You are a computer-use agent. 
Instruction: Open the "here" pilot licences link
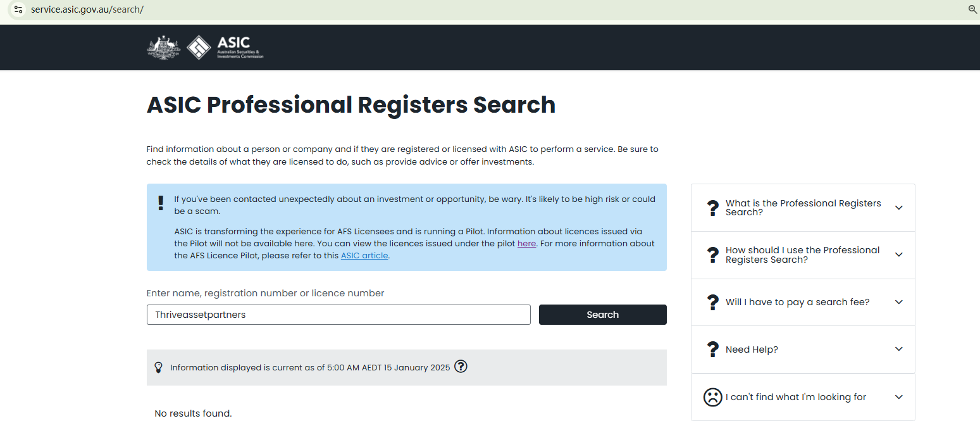click(526, 244)
